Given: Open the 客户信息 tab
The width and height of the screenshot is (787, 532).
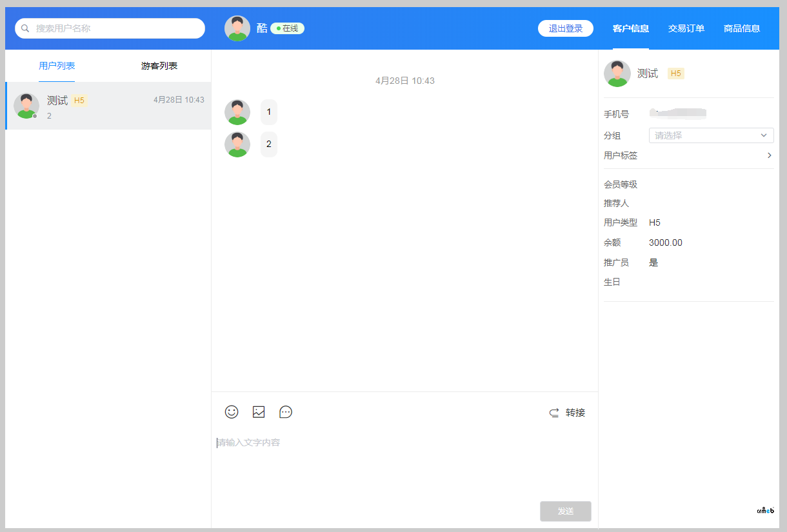Looking at the screenshot, I should (x=631, y=28).
